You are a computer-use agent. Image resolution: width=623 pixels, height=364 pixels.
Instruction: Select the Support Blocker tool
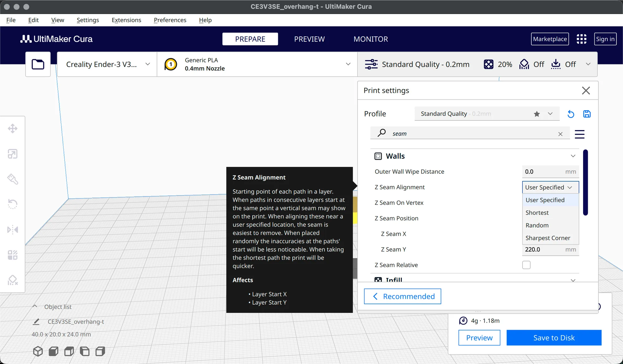[12, 280]
